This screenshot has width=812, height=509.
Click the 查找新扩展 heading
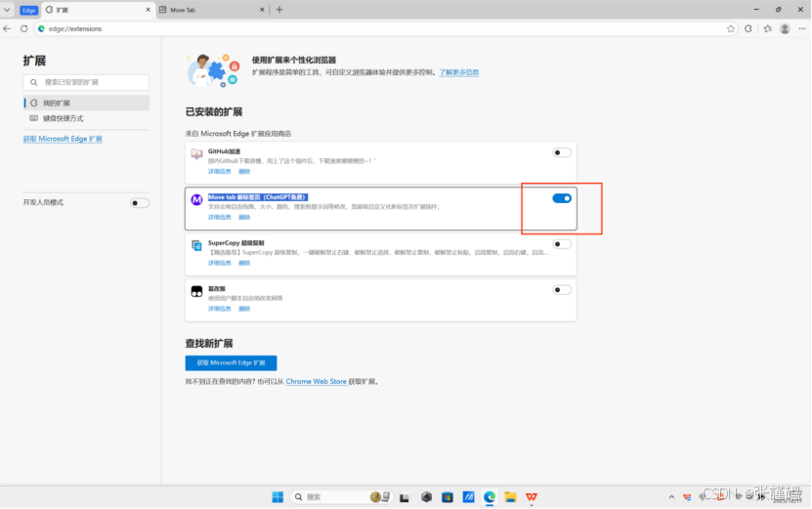click(x=209, y=343)
